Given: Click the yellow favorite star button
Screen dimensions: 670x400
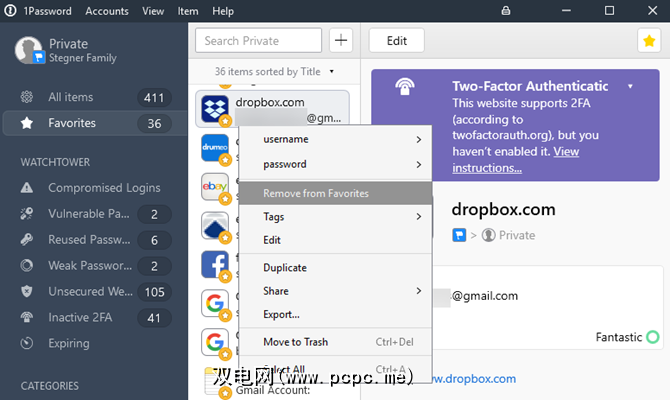Looking at the screenshot, I should pyautogui.click(x=649, y=41).
